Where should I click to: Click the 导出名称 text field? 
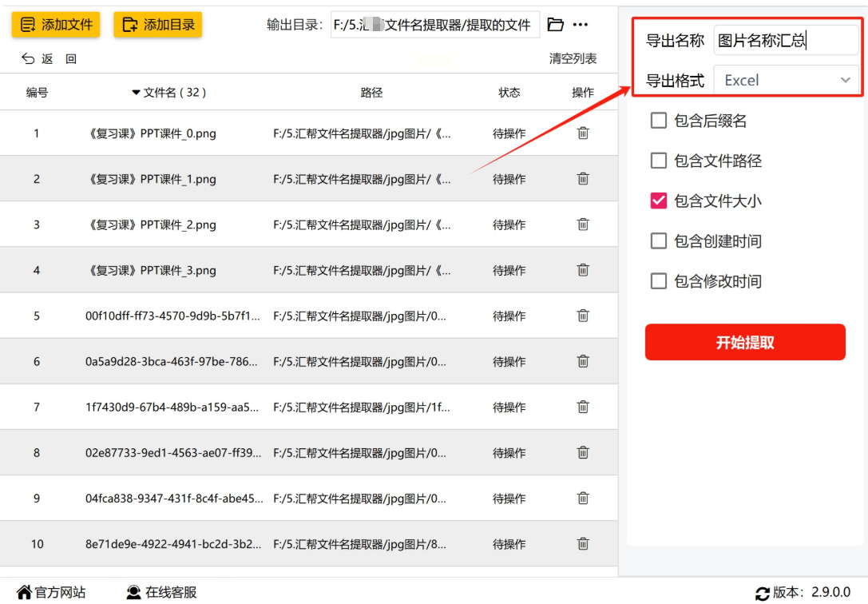(x=786, y=40)
